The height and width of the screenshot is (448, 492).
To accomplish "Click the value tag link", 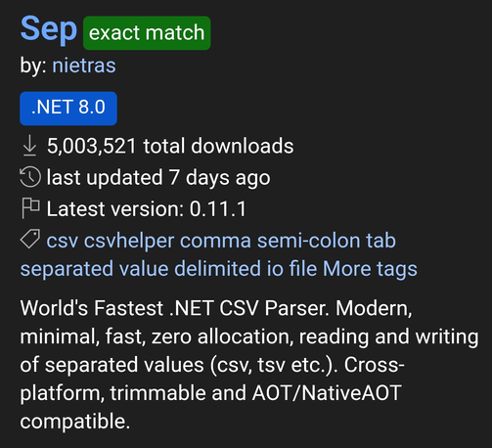I will (144, 269).
